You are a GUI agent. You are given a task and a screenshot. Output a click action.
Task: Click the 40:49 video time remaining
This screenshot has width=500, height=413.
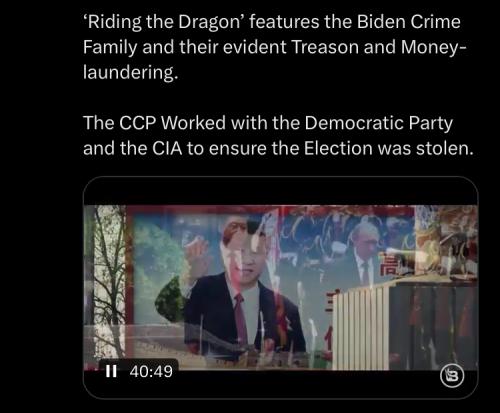pos(151,371)
